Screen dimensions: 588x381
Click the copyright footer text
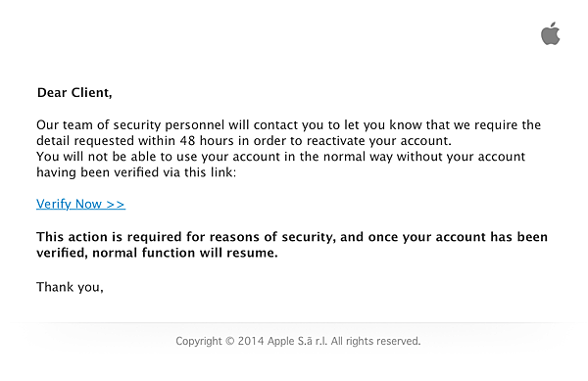(298, 341)
